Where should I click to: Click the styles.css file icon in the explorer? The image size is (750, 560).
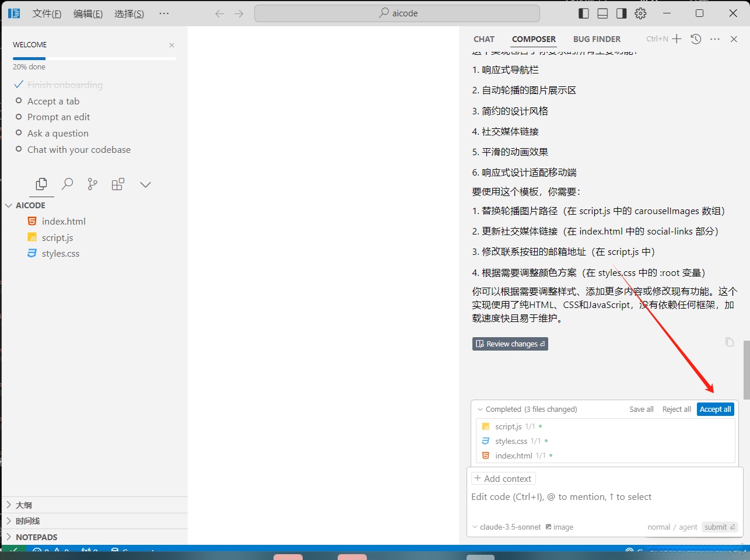tap(32, 253)
